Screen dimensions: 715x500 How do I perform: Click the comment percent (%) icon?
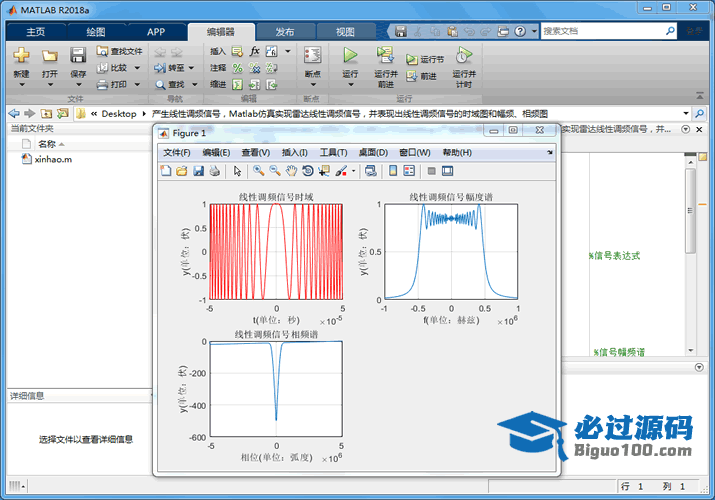click(238, 68)
